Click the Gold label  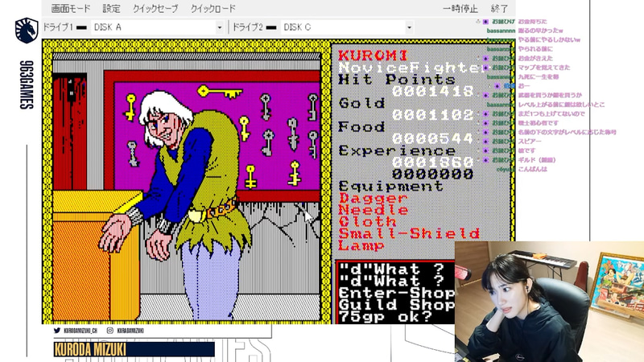[361, 103]
